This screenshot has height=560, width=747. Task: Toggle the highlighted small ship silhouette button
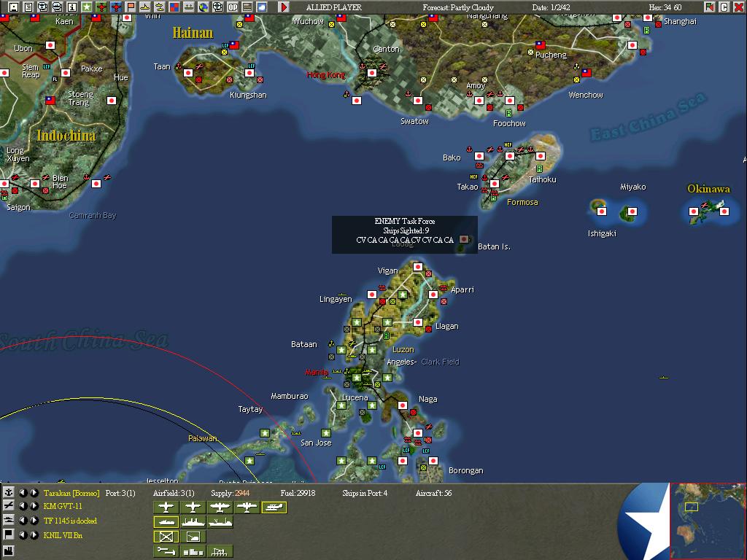pos(166,522)
